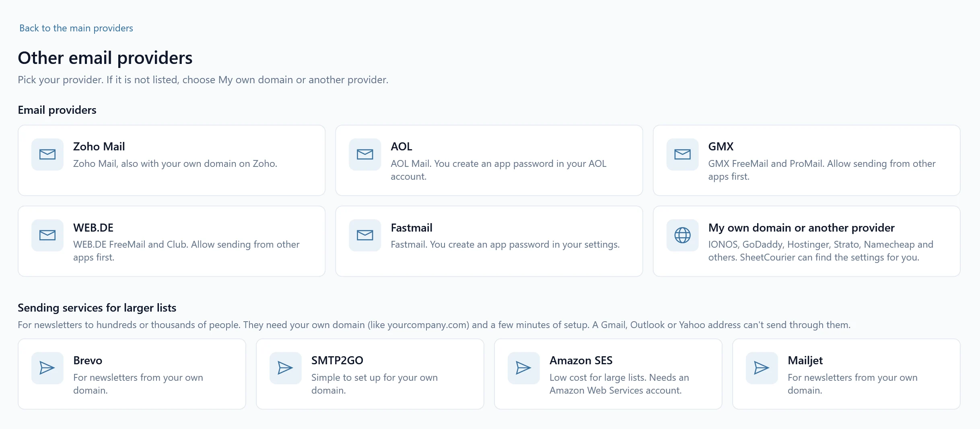This screenshot has height=429, width=980.
Task: Choose the AOL provider title
Action: [401, 146]
